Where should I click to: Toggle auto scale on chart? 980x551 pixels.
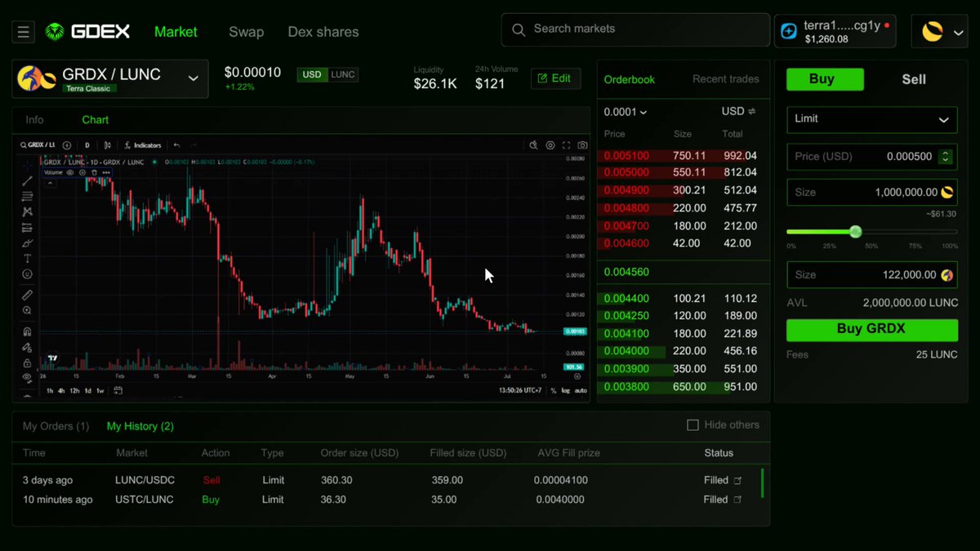[581, 390]
